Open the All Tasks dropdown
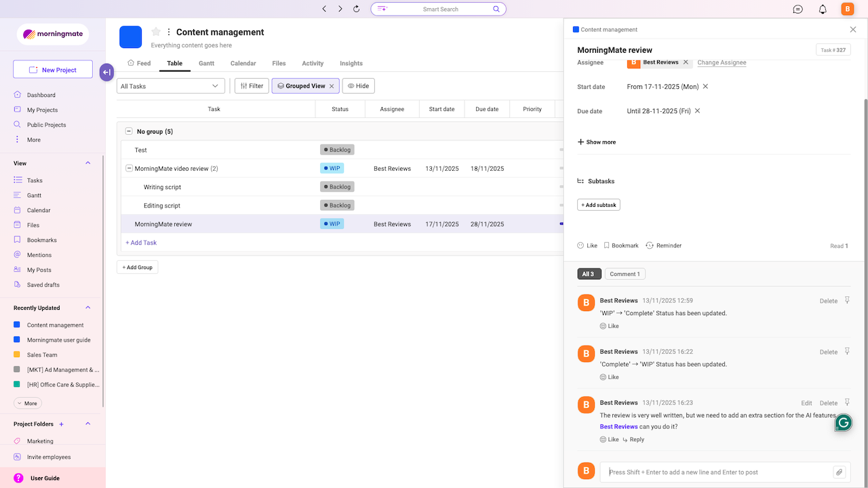This screenshot has height=488, width=868. (171, 86)
